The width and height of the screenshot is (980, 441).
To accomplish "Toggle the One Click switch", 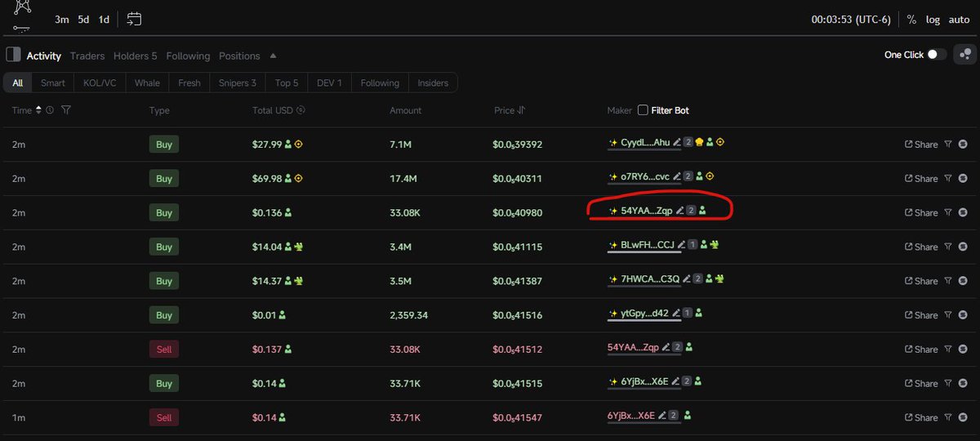I will 937,55.
